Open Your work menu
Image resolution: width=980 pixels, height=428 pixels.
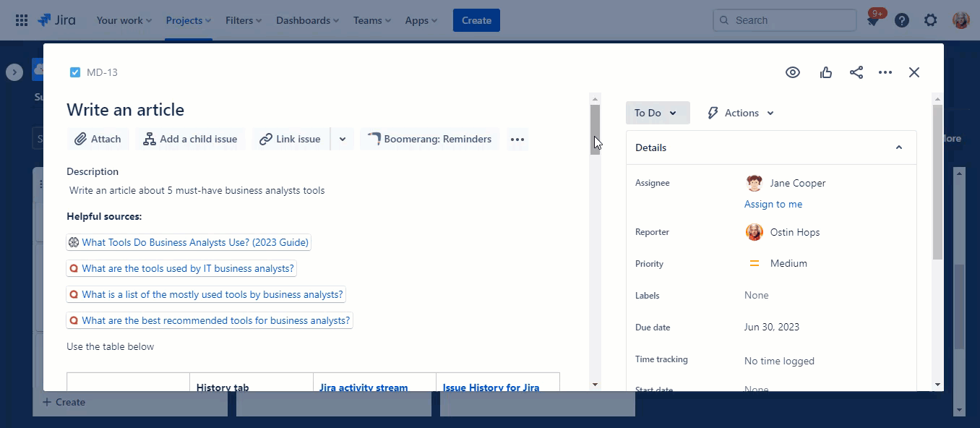(x=124, y=20)
